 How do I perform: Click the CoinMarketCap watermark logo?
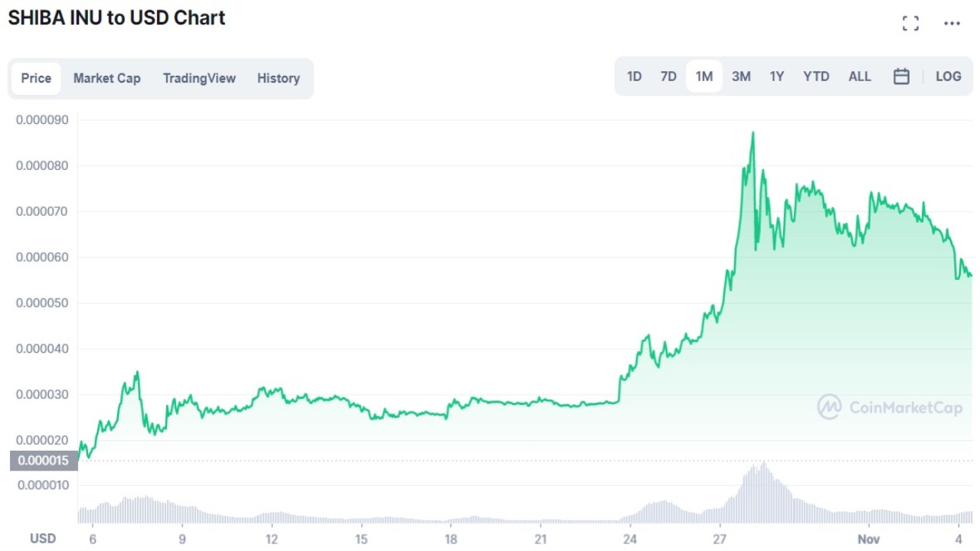point(890,407)
